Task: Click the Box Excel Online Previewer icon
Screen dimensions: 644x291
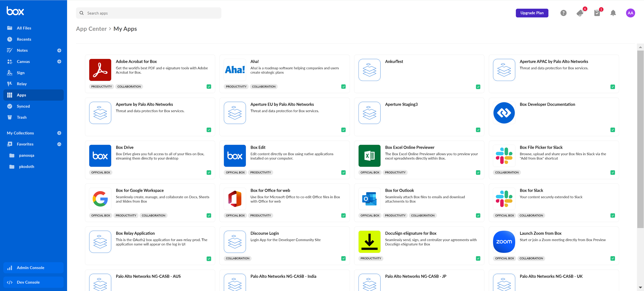Action: pos(369,156)
